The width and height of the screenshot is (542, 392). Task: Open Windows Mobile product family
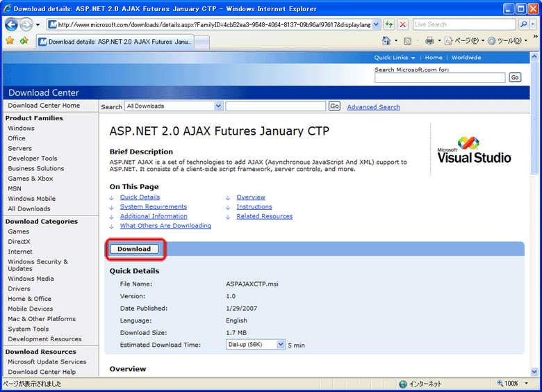pyautogui.click(x=31, y=199)
